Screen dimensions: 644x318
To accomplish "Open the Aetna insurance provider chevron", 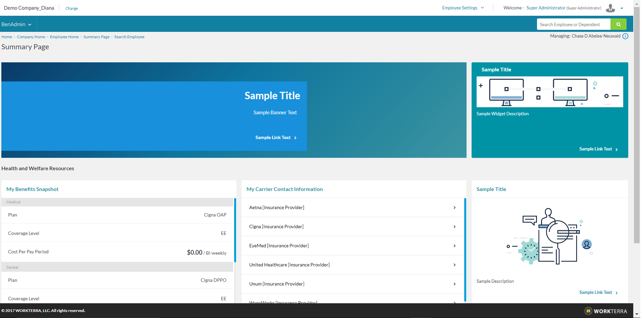I will coord(454,208).
